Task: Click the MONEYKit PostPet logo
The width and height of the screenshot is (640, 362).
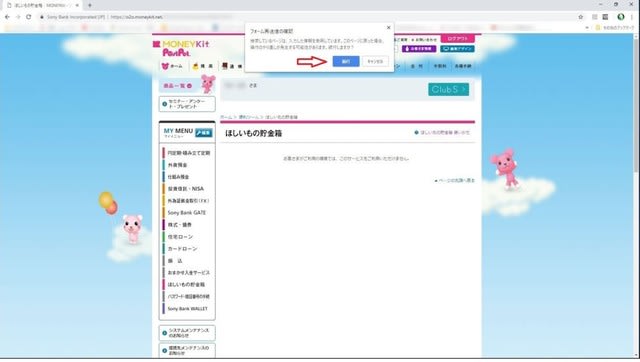Action: pos(181,48)
